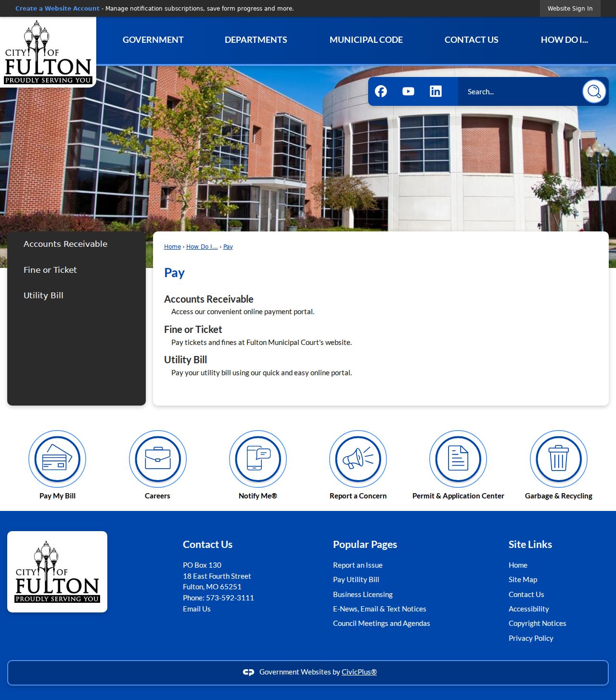
Task: Open the Government menu
Action: point(153,40)
